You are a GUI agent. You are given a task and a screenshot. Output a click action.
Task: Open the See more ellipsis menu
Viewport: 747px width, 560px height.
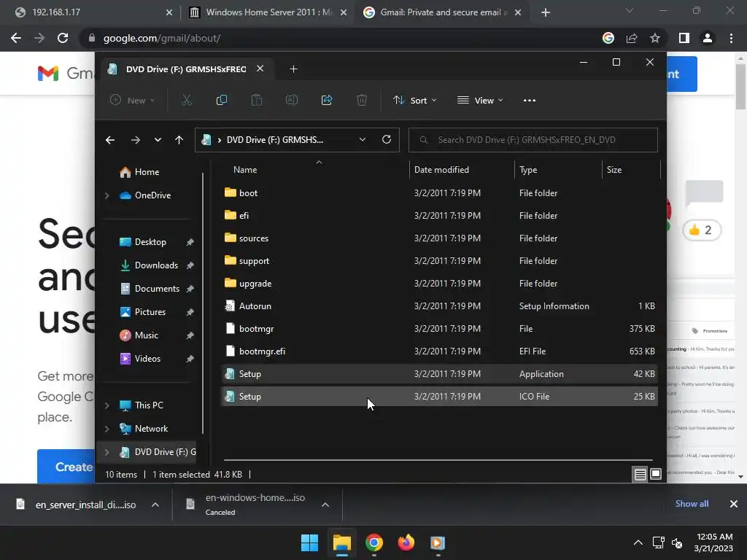530,101
